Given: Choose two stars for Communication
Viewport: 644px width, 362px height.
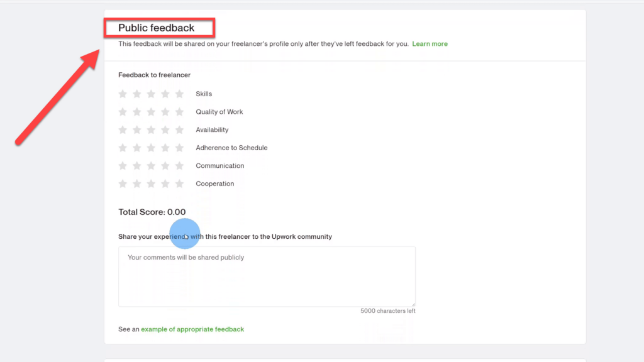Looking at the screenshot, I should (136, 166).
